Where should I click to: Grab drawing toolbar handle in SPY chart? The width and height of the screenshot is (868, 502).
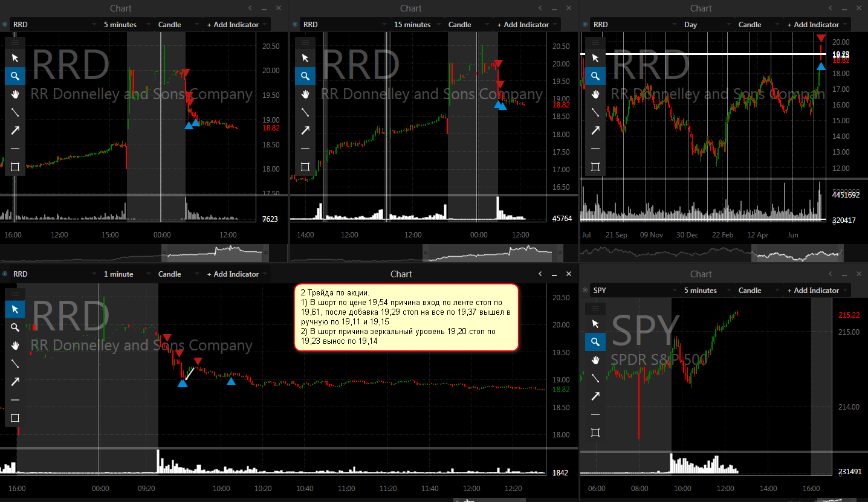coord(595,308)
